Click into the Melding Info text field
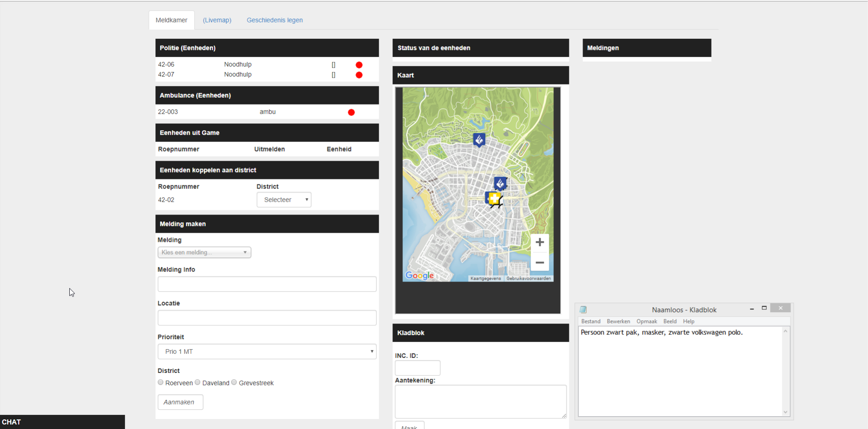 [x=267, y=284]
